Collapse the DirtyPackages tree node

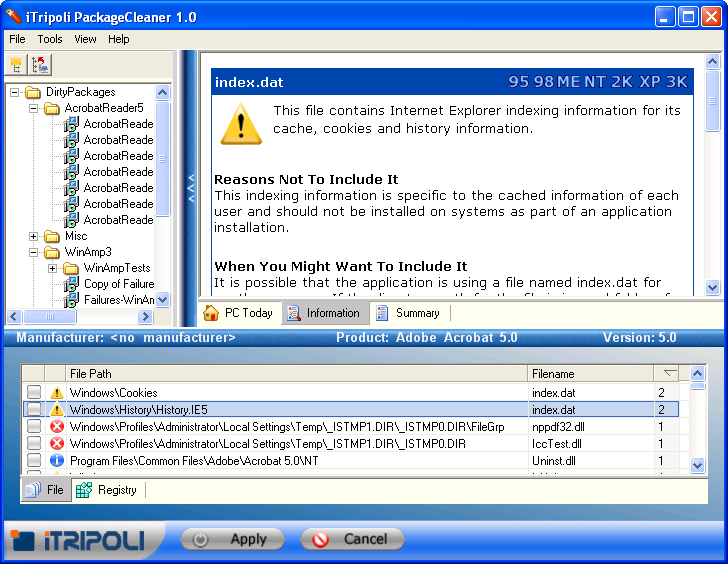pyautogui.click(x=14, y=92)
